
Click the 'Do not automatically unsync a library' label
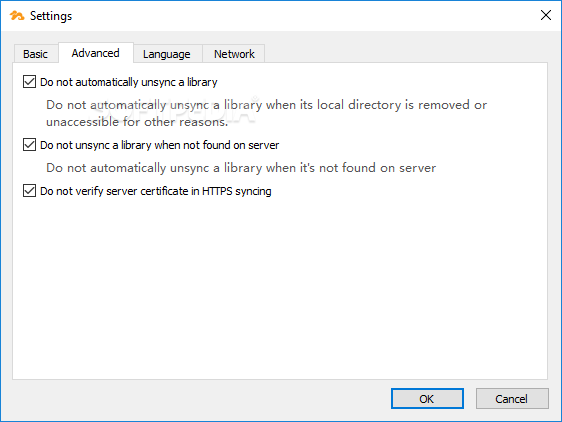click(x=129, y=82)
